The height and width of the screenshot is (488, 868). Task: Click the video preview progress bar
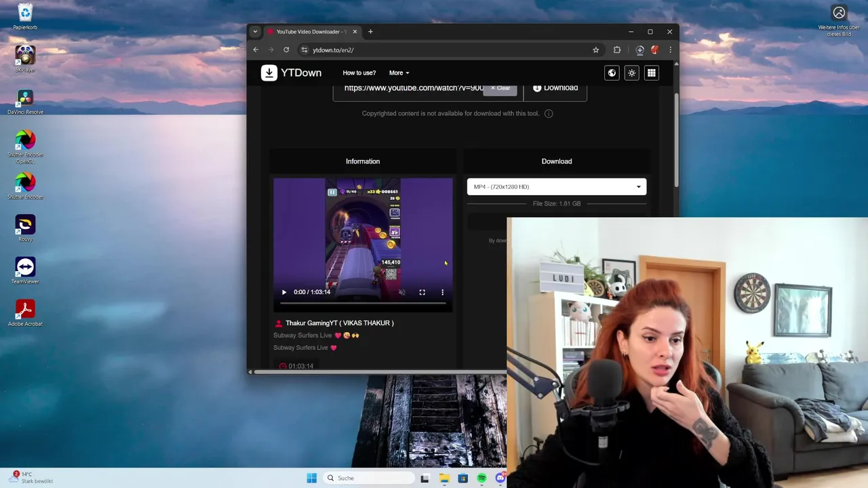[x=363, y=303]
